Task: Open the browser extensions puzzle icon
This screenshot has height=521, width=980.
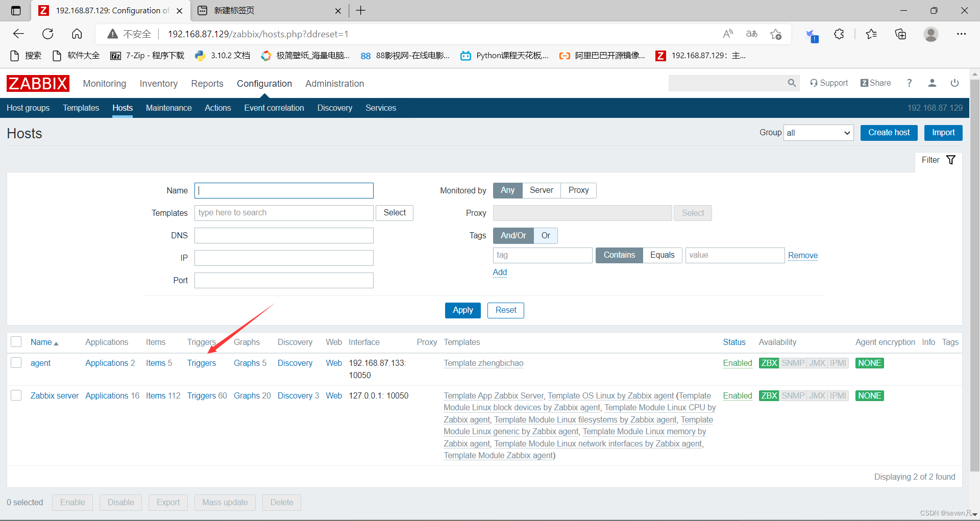Action: (839, 34)
